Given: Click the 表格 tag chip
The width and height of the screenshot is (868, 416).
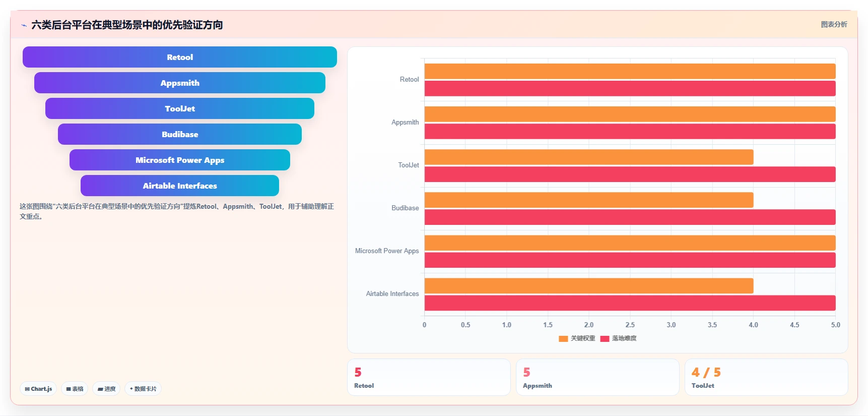Looking at the screenshot, I should coord(75,389).
